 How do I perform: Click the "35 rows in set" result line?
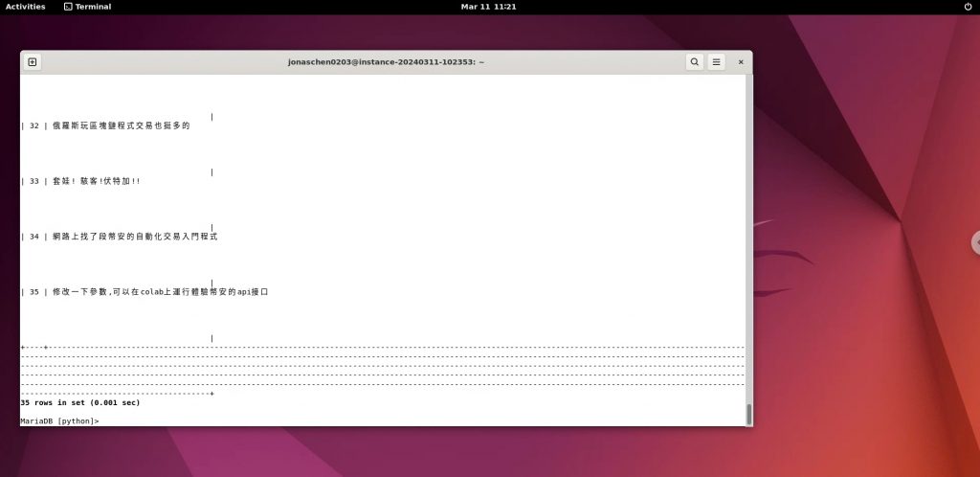(x=80, y=403)
